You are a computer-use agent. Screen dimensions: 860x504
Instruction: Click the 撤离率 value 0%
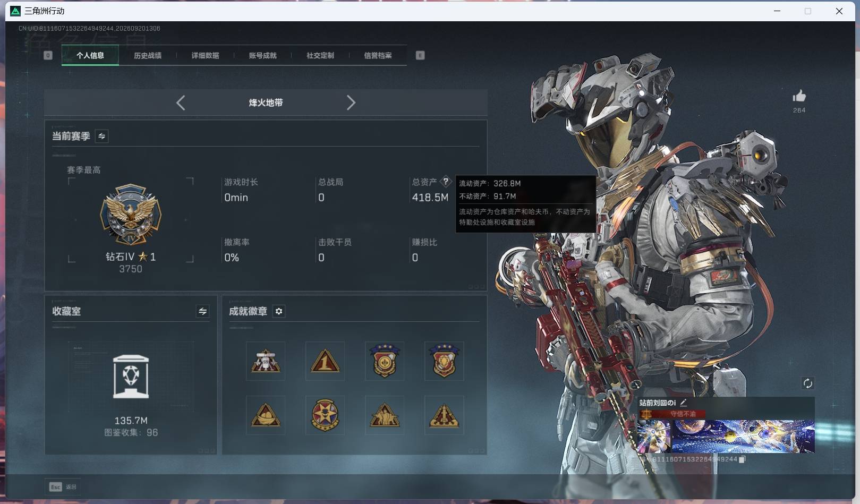pyautogui.click(x=232, y=258)
